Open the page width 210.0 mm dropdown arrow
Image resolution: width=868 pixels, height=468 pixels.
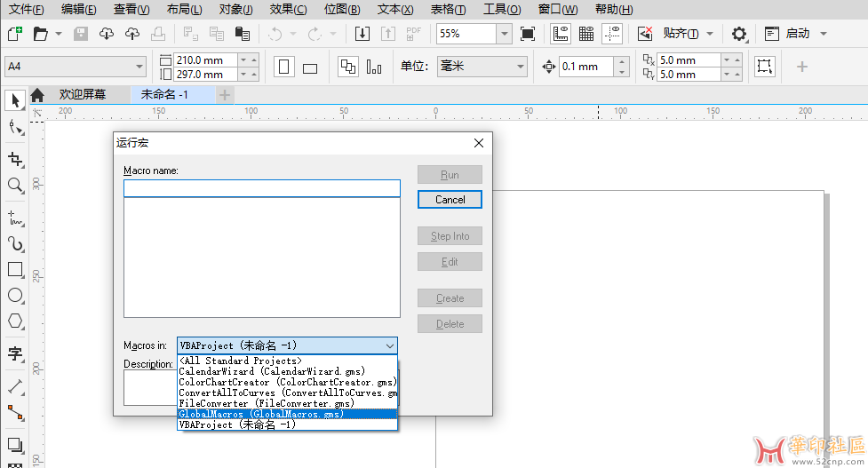coord(243,59)
